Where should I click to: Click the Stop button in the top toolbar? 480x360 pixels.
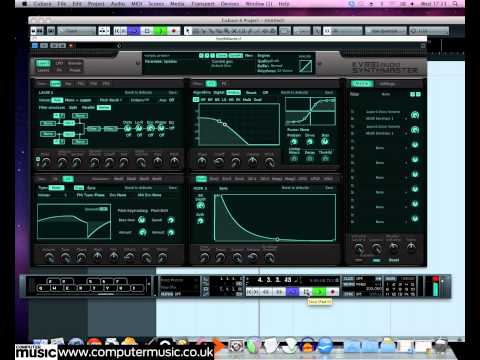click(147, 31)
